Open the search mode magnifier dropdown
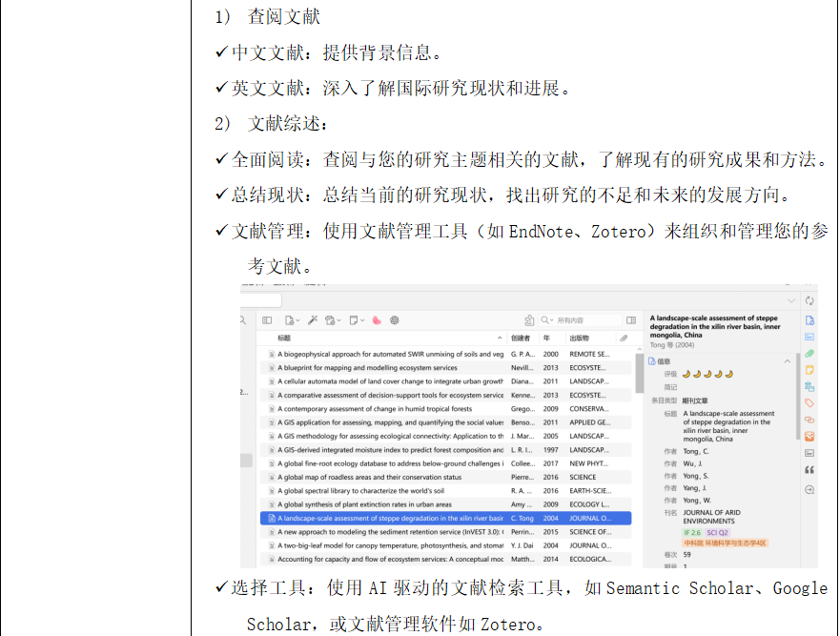 pos(547,320)
